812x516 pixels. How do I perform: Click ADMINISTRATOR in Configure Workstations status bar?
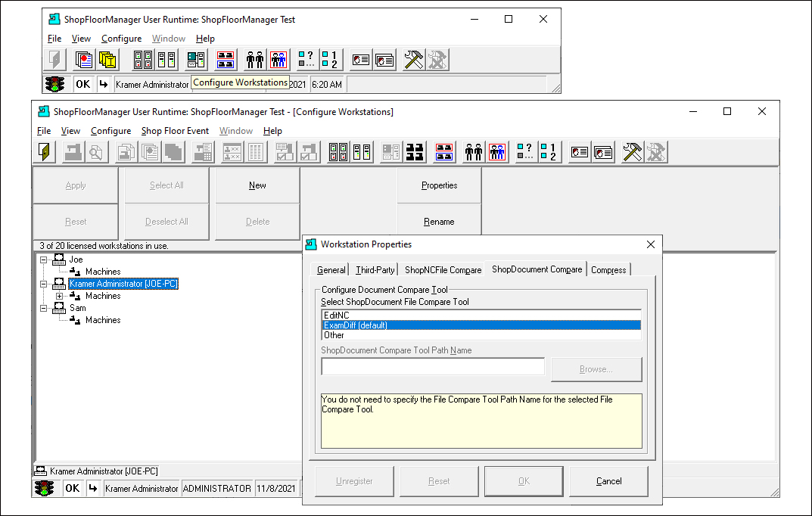tap(217, 489)
